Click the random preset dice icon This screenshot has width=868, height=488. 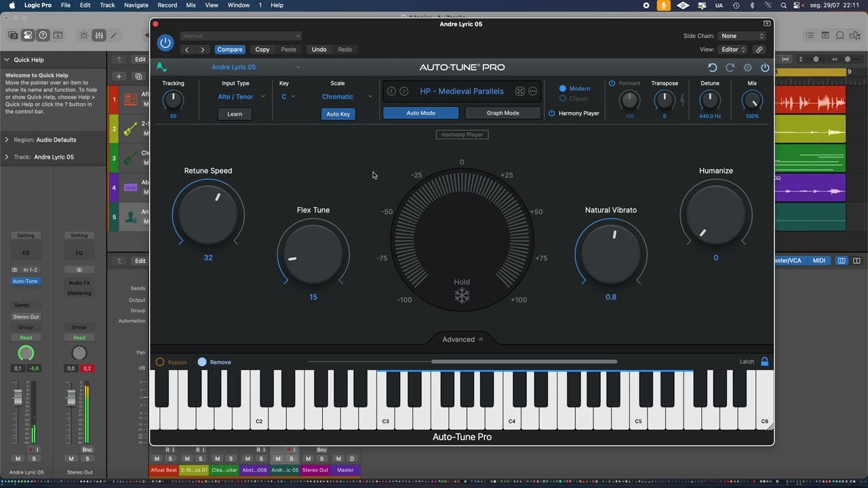(x=519, y=91)
